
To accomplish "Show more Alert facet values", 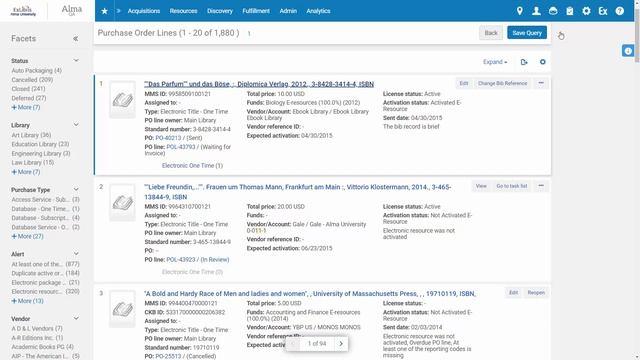I will 27,301.
